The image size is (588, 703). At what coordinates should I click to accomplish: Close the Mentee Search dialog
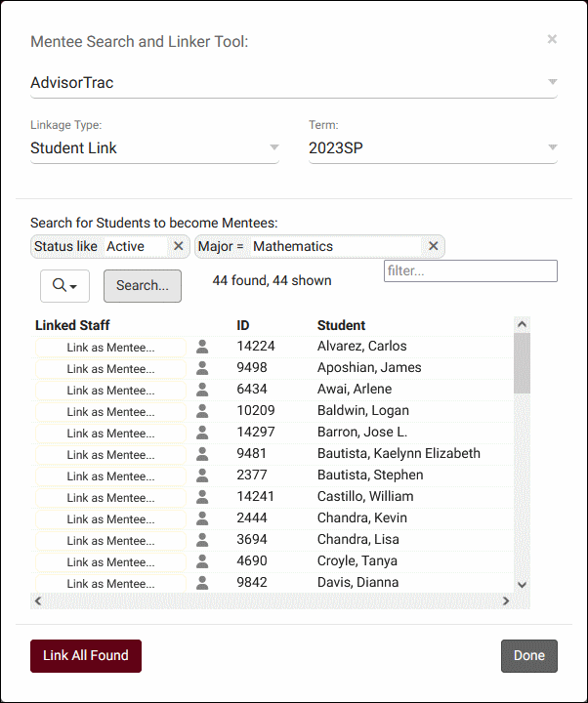point(552,40)
